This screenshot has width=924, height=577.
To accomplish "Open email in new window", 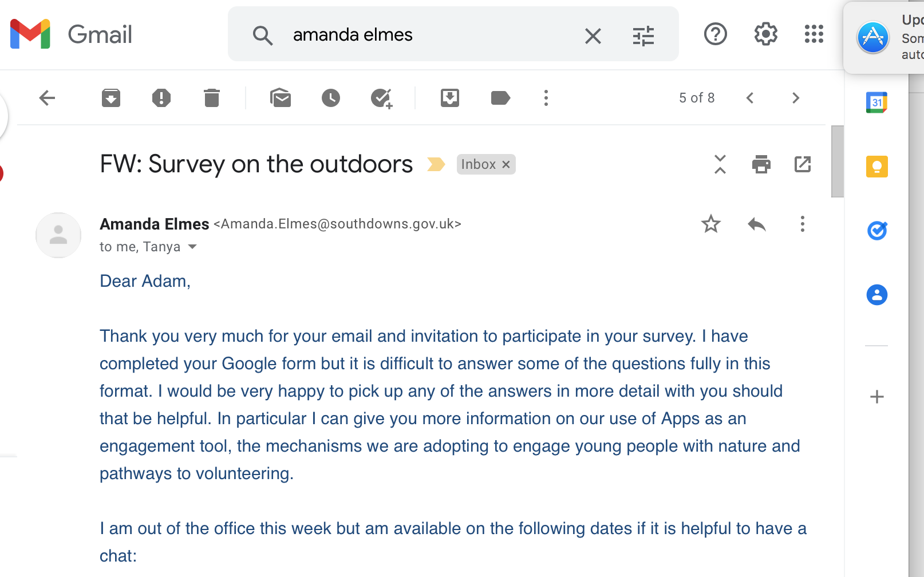I will [803, 164].
